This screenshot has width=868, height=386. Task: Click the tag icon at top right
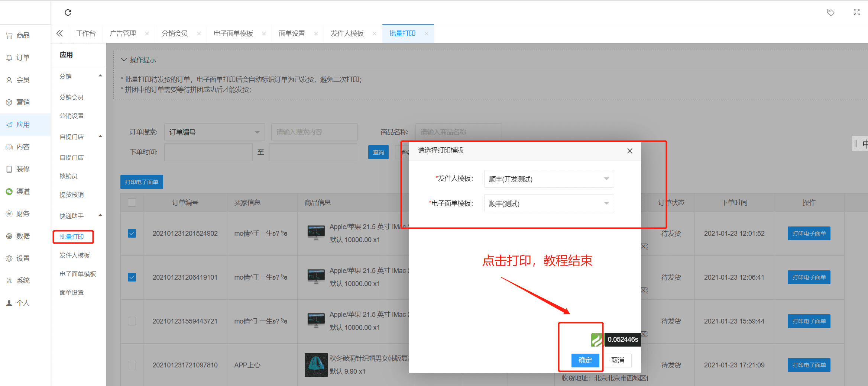pyautogui.click(x=830, y=13)
